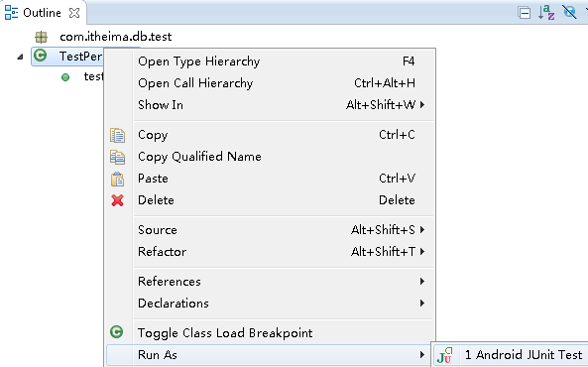Viewport: 588px width, 367px height.
Task: Choose Delete from context menu
Action: coord(270,200)
